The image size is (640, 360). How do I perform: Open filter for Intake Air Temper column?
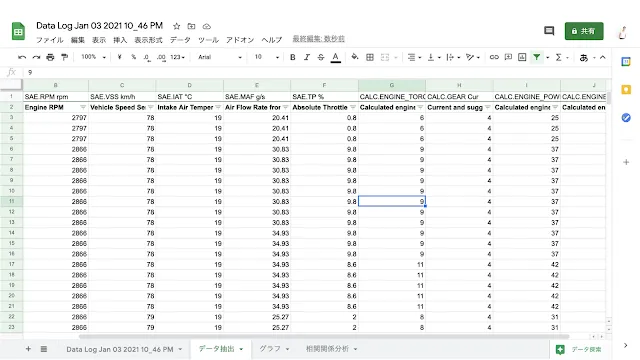(x=218, y=107)
